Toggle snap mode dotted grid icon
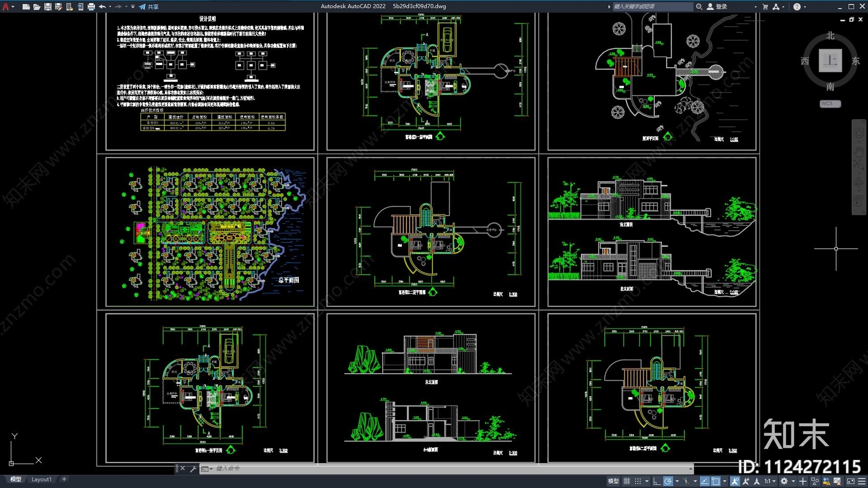This screenshot has width=868, height=488. [x=638, y=481]
